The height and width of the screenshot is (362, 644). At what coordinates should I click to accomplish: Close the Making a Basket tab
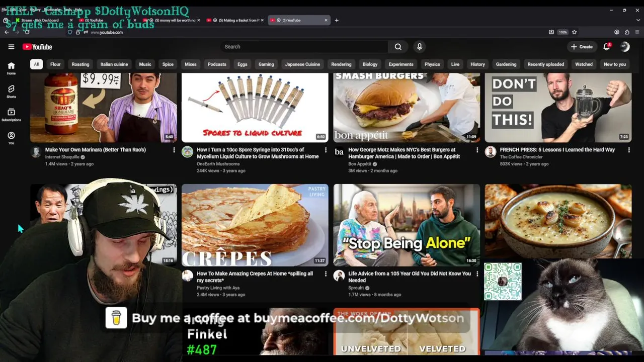(x=262, y=20)
